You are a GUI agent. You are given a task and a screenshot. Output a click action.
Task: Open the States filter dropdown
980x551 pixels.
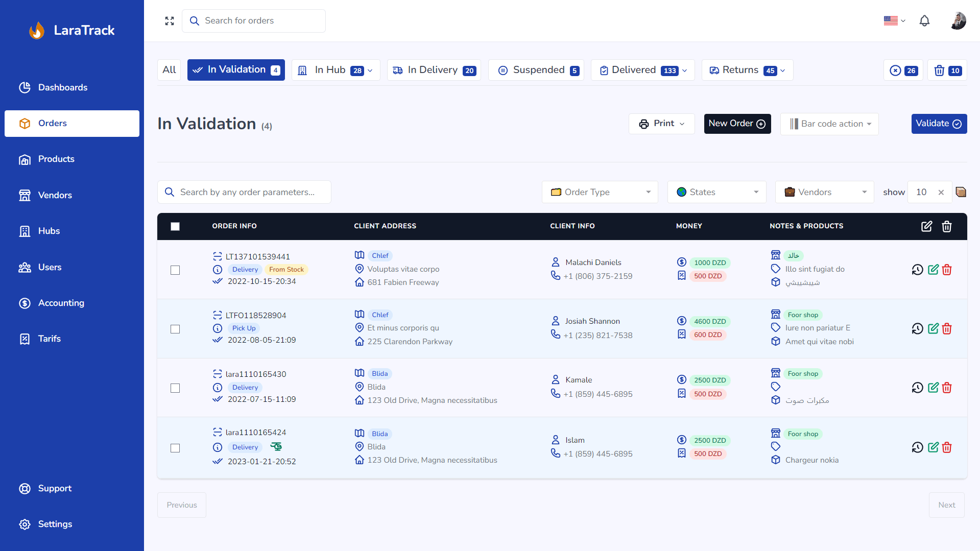coord(716,192)
